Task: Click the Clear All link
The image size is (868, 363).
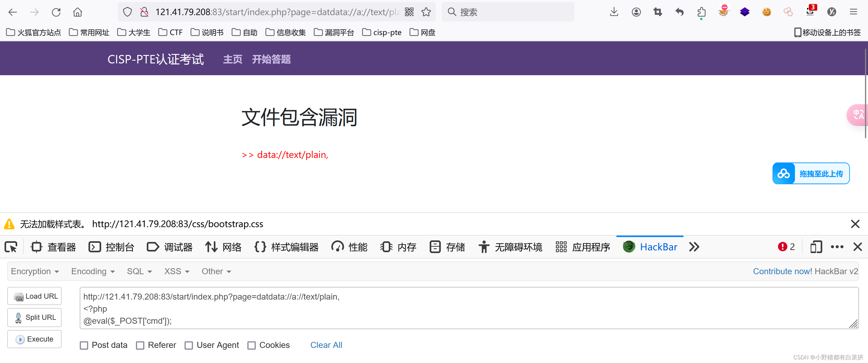Action: [x=326, y=345]
